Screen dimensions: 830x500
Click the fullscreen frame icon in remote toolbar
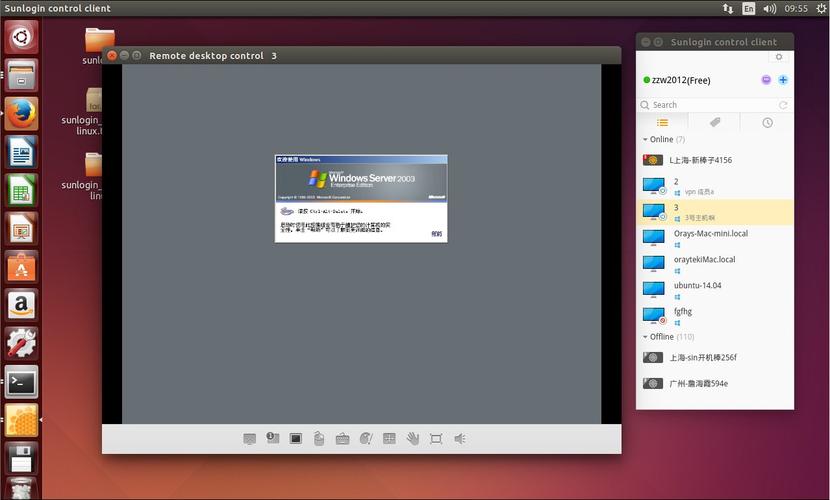[436, 439]
